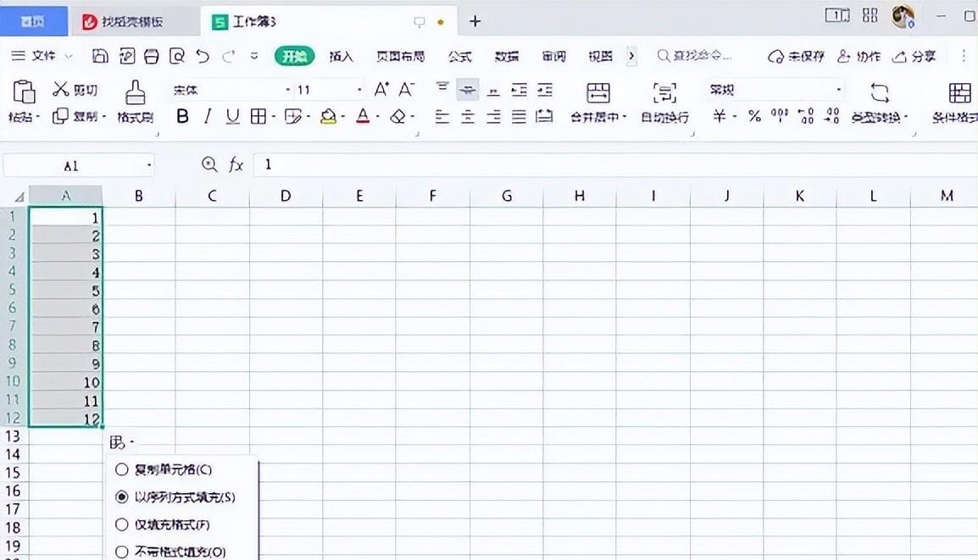
Task: Open the fill color dropdown arrow
Action: (343, 117)
